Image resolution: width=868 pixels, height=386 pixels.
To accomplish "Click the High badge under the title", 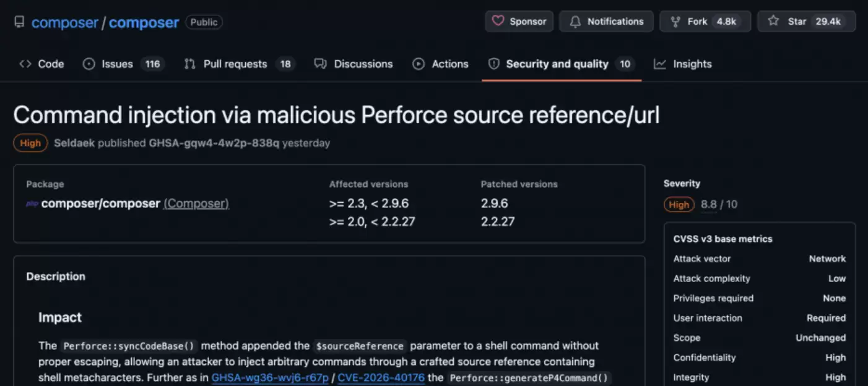I will (x=30, y=143).
